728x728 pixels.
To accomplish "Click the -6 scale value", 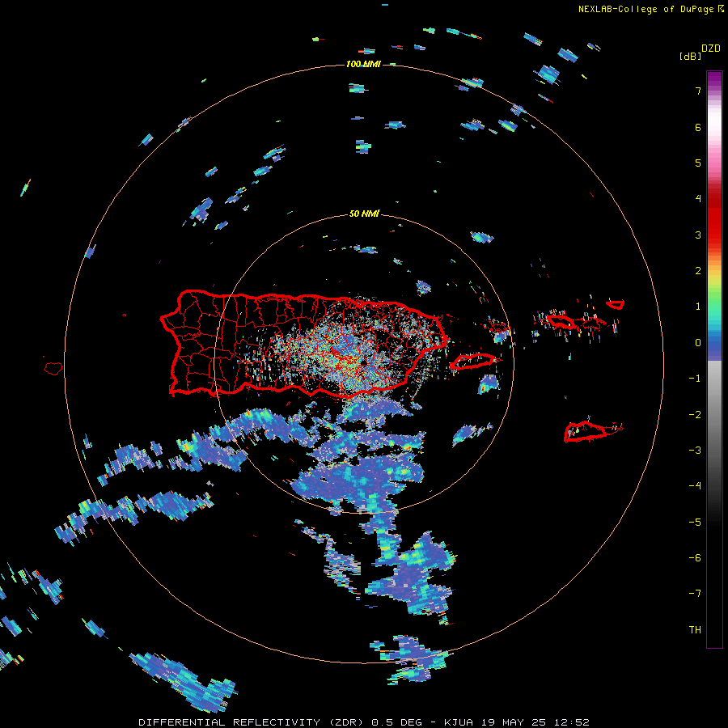I will pyautogui.click(x=695, y=558).
